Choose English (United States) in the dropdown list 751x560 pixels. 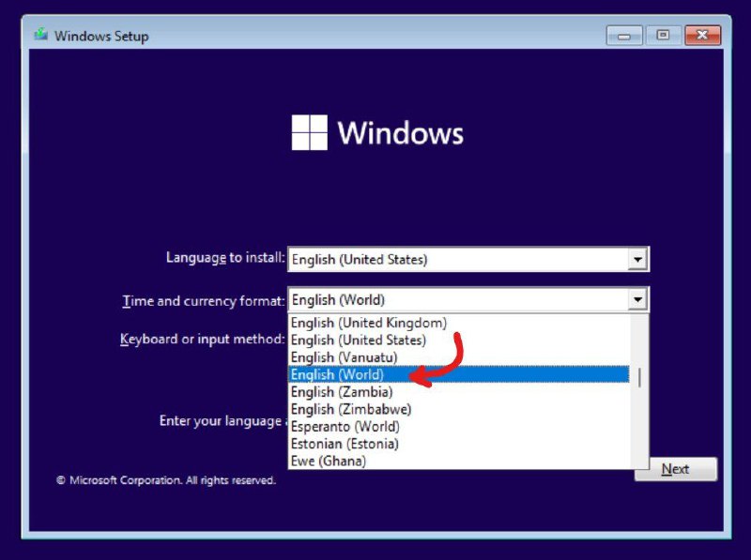tap(459, 341)
